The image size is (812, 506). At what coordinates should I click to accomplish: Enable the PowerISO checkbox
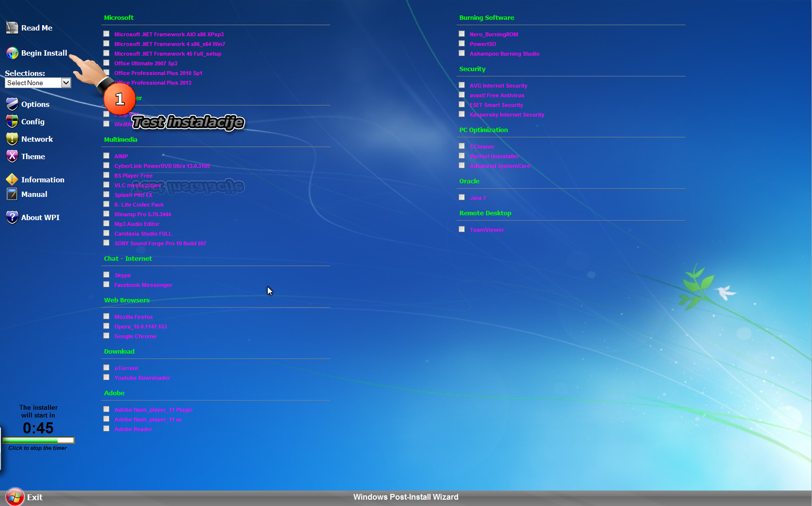coord(461,44)
